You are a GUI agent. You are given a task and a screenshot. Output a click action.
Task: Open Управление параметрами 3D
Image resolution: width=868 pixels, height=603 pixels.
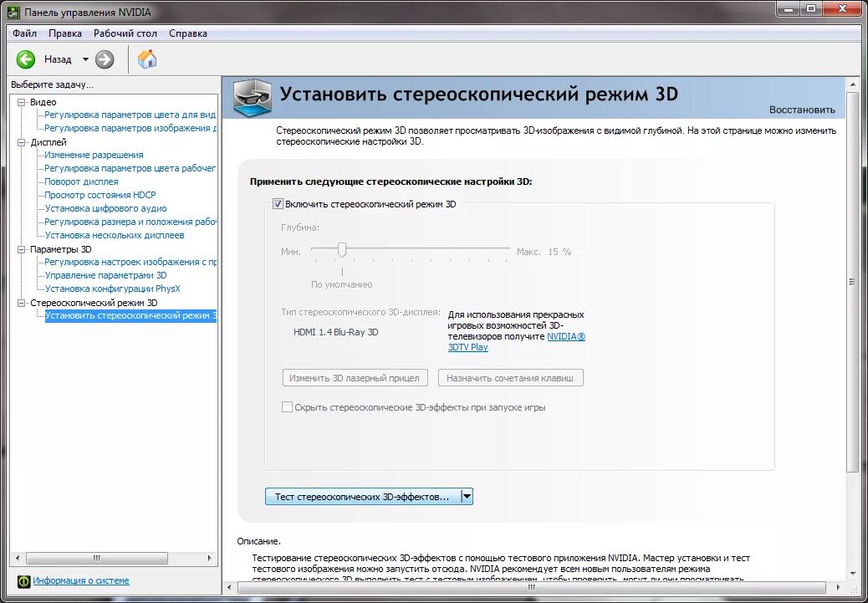pyautogui.click(x=105, y=275)
